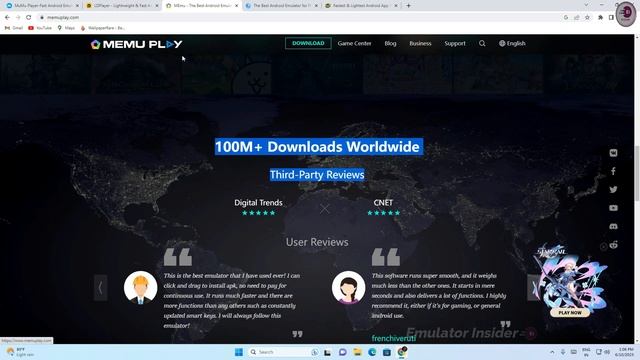
Task: Switch to the MuMu Player browser tab
Action: (41, 6)
